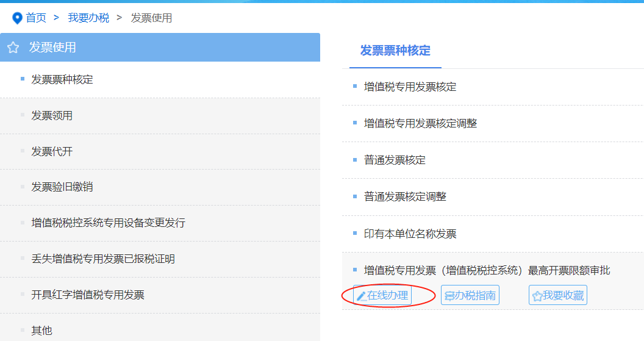Select 增值税专用发票最高开票限额审批 entry

[x=487, y=270]
